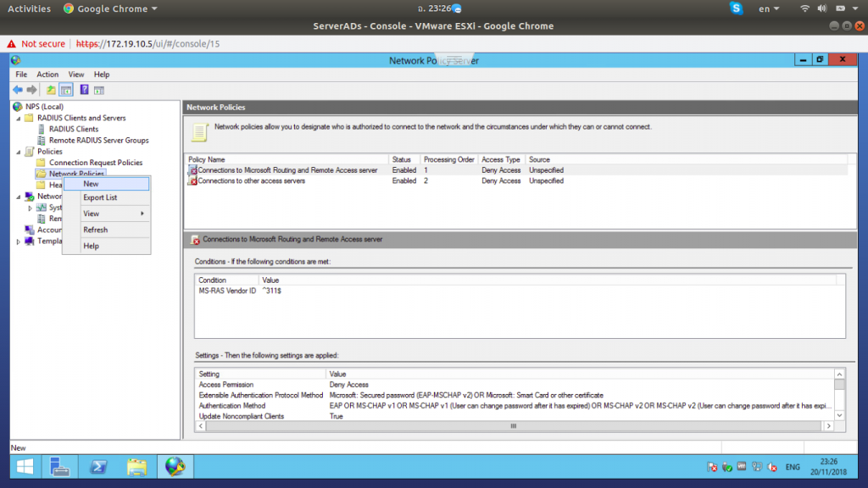This screenshot has height=488, width=868.
Task: Choose Refresh from the context menu
Action: pos(106,230)
